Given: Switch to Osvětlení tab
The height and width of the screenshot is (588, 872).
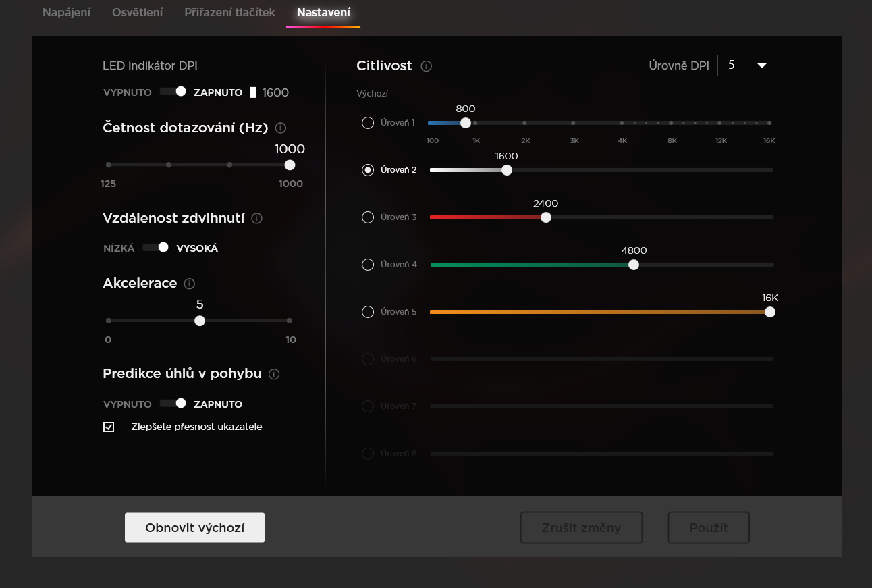Looking at the screenshot, I should (137, 12).
